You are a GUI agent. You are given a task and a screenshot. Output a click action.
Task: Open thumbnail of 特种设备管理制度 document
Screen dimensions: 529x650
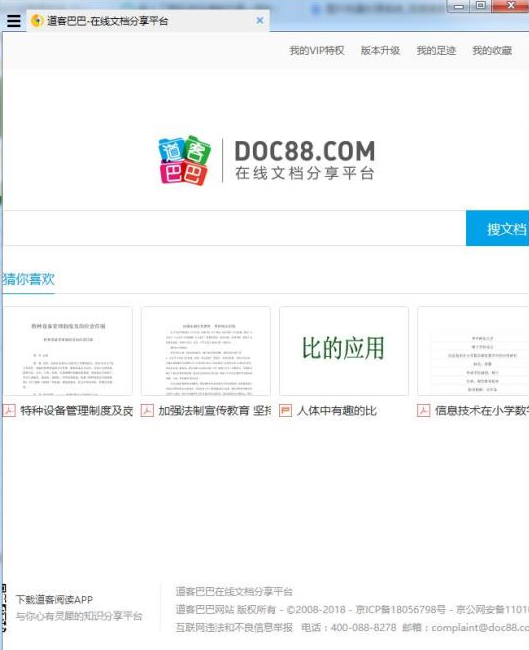pos(68,351)
